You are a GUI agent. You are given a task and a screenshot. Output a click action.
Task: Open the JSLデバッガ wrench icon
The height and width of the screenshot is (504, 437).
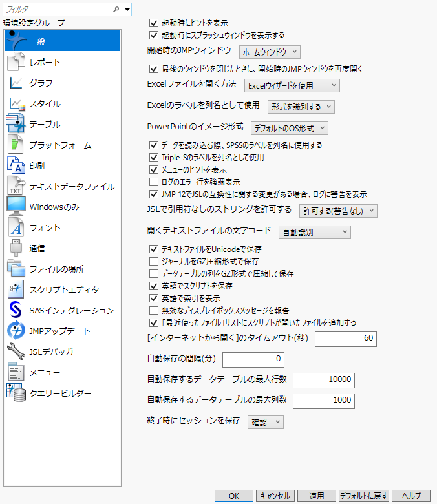pyautogui.click(x=16, y=351)
